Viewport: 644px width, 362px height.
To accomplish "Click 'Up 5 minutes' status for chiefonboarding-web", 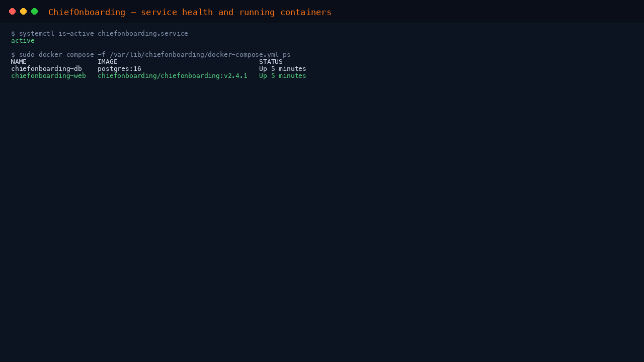I will coord(283,76).
